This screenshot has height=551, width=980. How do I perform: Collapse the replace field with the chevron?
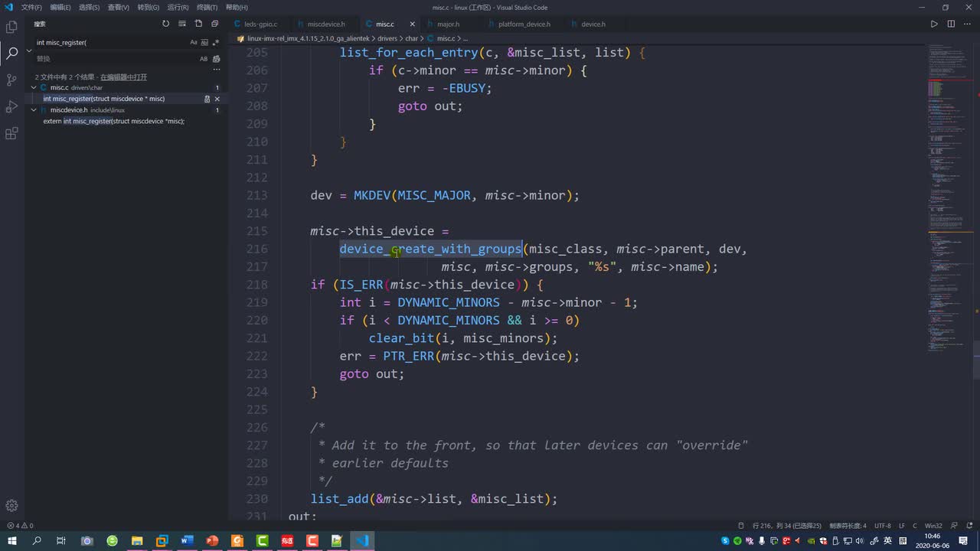(x=29, y=51)
